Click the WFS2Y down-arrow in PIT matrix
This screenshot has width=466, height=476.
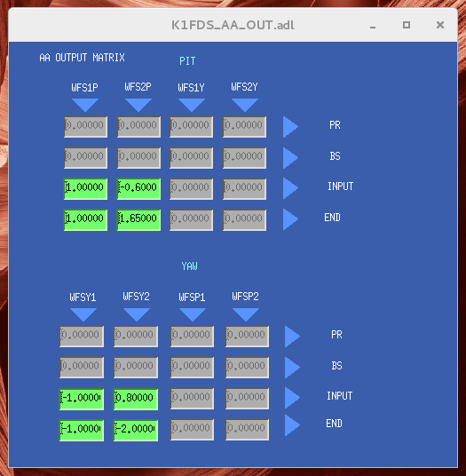tap(245, 105)
